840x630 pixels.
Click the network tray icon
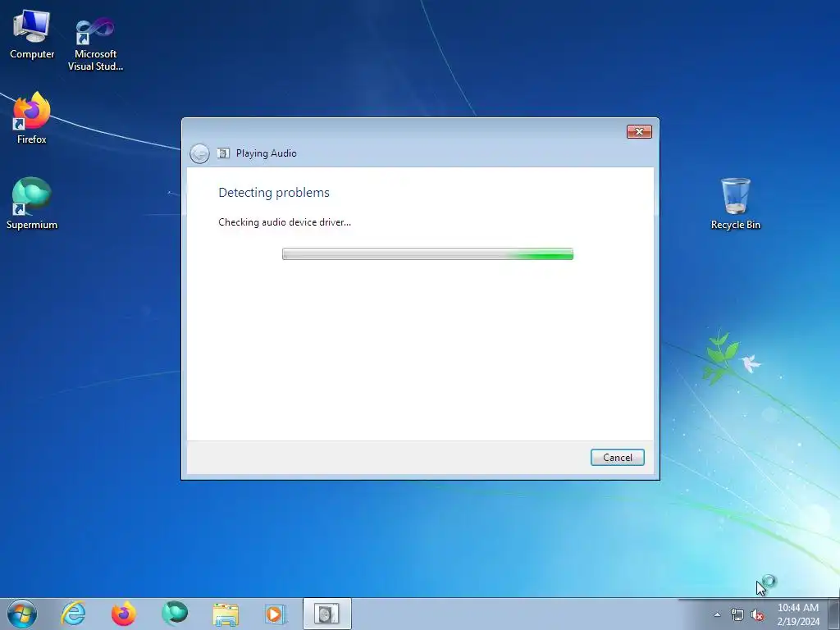[737, 615]
